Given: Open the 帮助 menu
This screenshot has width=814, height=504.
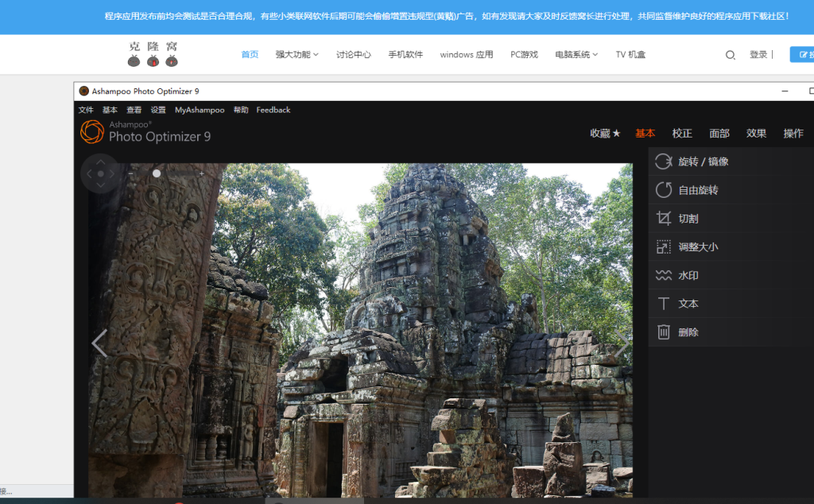Looking at the screenshot, I should (241, 110).
